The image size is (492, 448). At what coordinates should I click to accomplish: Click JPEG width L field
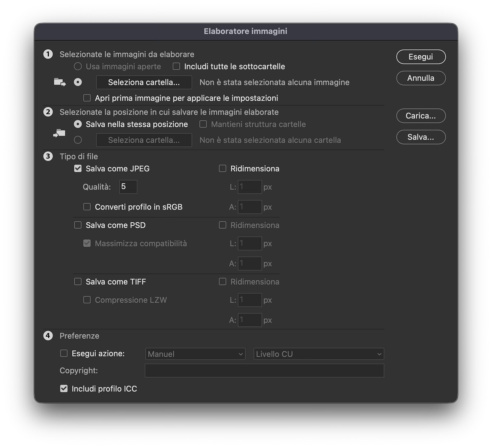point(250,187)
